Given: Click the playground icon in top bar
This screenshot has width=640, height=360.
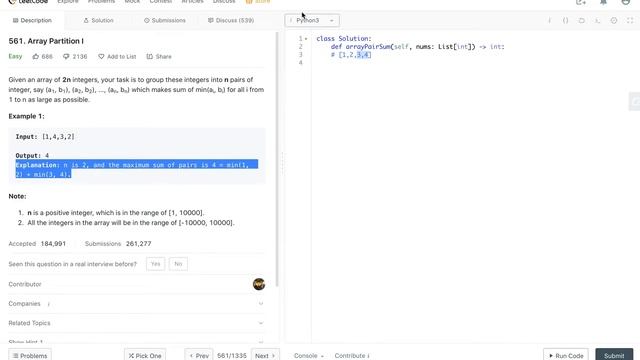Looking at the screenshot, I should (581, 2).
